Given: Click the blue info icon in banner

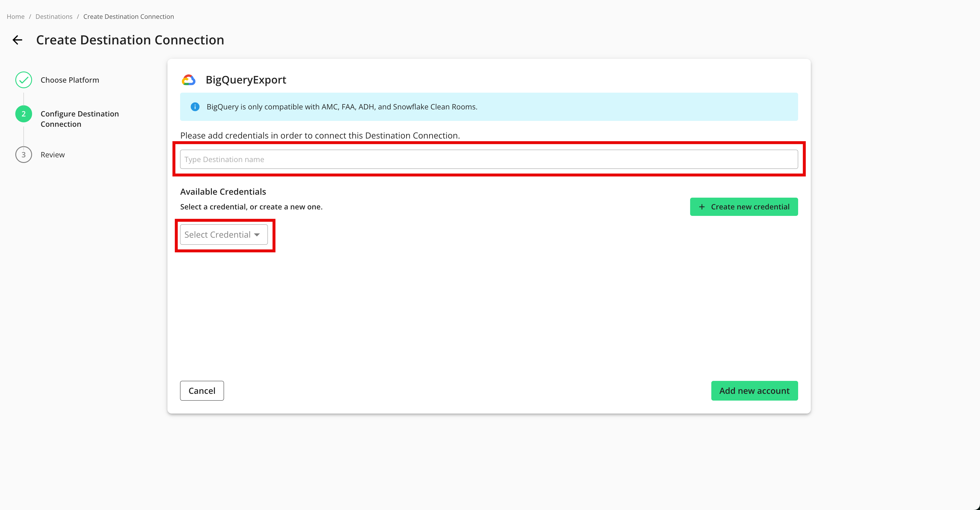Looking at the screenshot, I should click(195, 107).
